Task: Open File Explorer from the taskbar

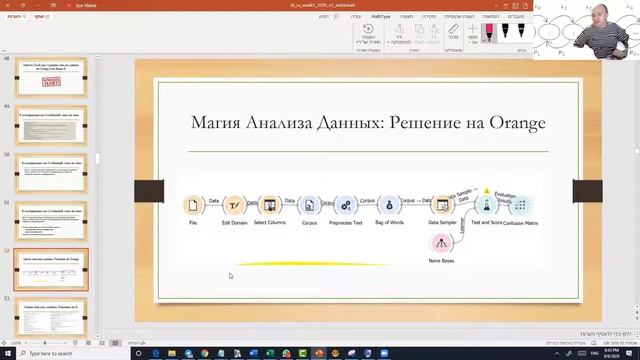Action: click(x=172, y=353)
